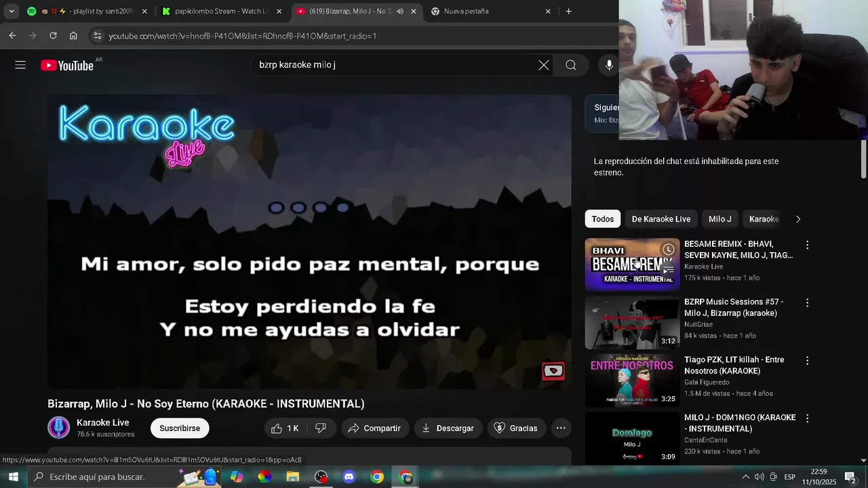Open the options menu for BZRP Music Sessions #57
This screenshot has height=488, width=868.
tap(807, 303)
